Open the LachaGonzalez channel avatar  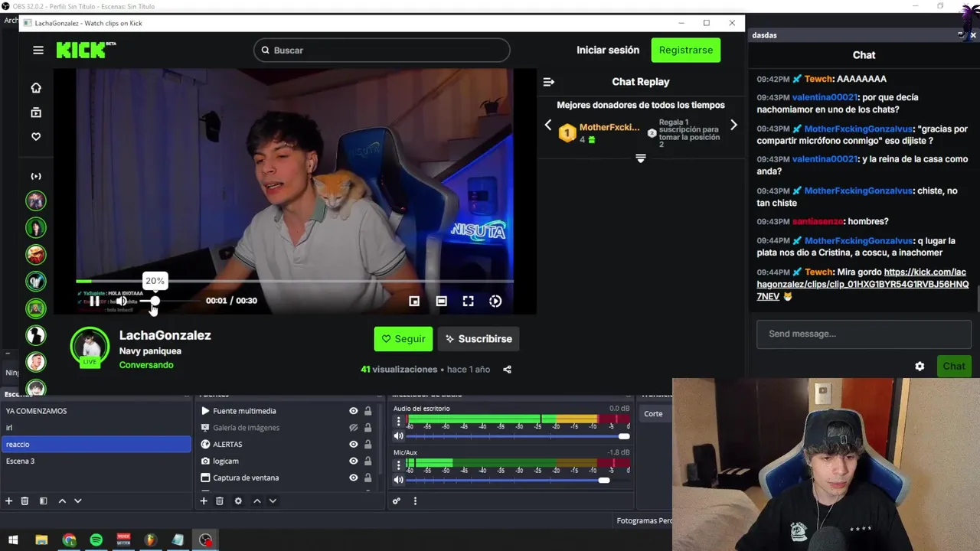coord(90,347)
